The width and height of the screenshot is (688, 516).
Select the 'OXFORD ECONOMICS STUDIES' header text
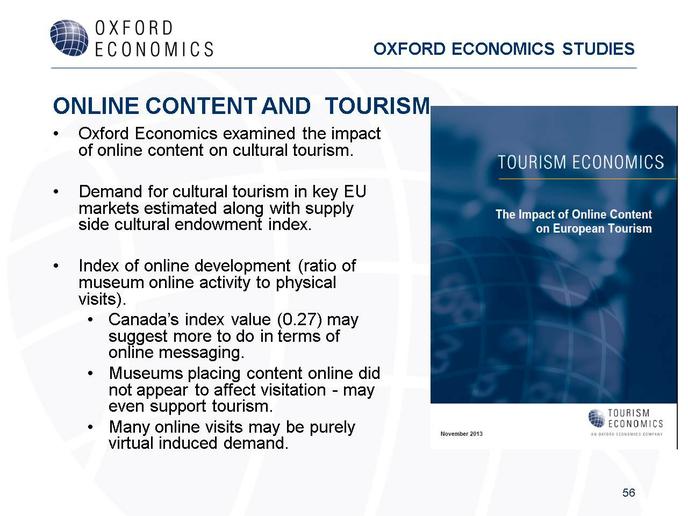tap(504, 49)
